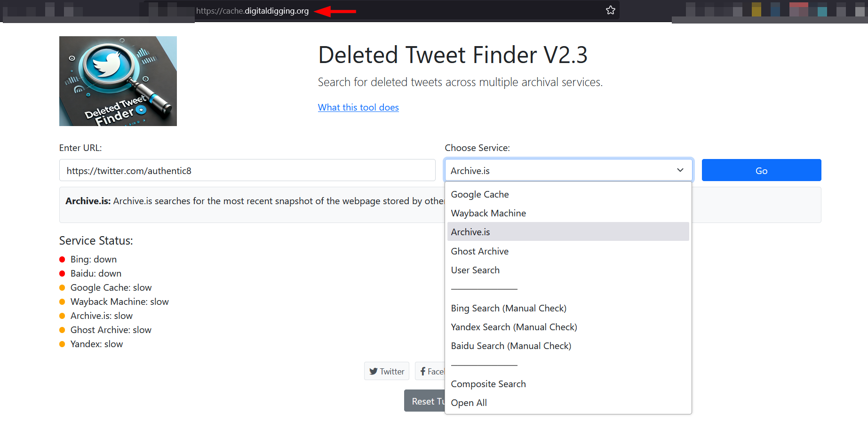This screenshot has height=437, width=868.
Task: Choose Bing Search (Manual Check)
Action: pyautogui.click(x=568, y=308)
